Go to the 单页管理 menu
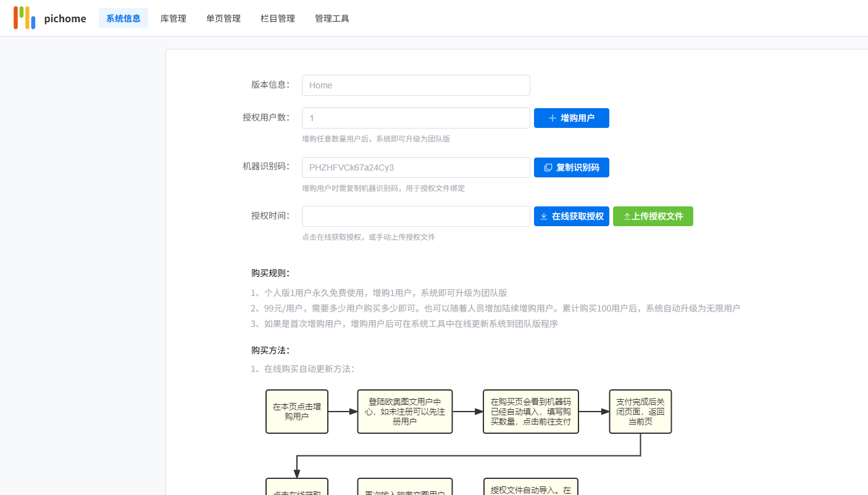The height and width of the screenshot is (495, 868). click(x=223, y=19)
